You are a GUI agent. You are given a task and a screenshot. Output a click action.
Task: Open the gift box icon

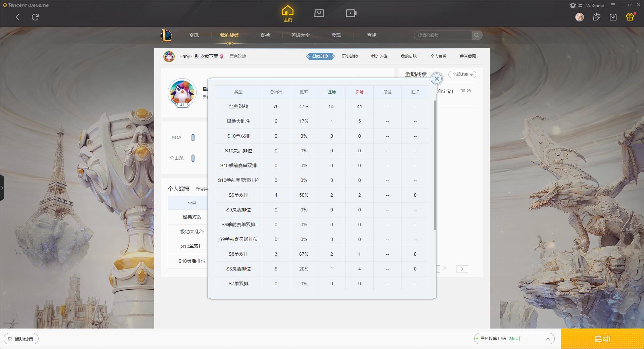(630, 17)
